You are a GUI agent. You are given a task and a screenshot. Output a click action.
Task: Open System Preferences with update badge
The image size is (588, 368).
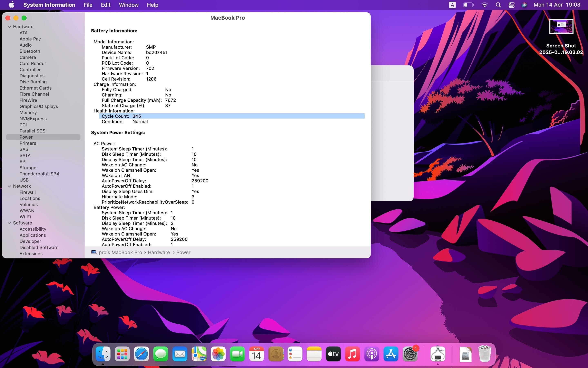tap(410, 354)
